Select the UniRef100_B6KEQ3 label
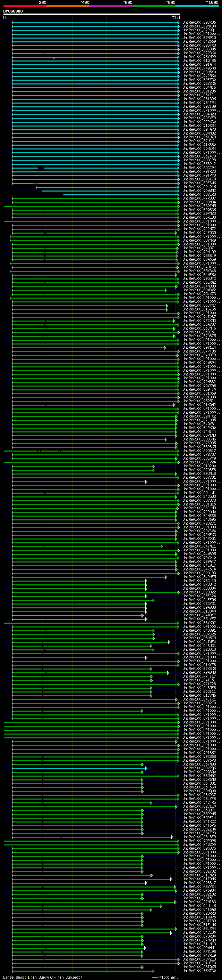This screenshot has height=980, width=222. pyautogui.click(x=199, y=217)
